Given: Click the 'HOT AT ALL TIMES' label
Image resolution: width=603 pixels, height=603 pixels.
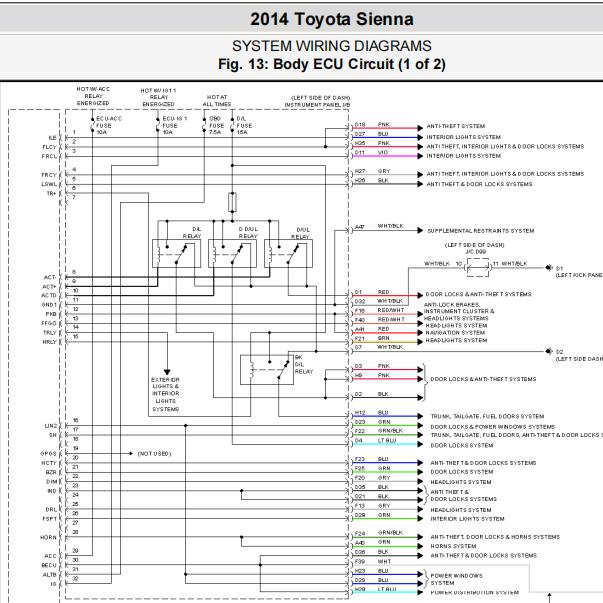Looking at the screenshot, I should [x=217, y=101].
